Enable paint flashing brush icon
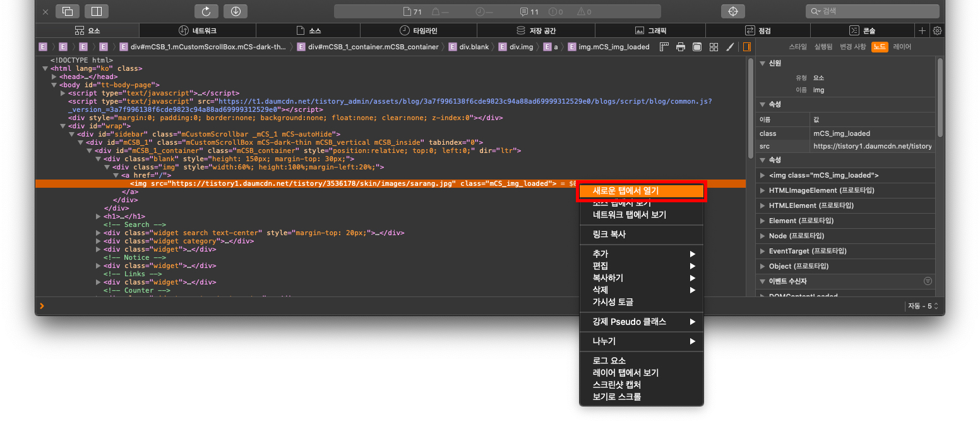Screen dimensions: 980x421 (x=730, y=47)
